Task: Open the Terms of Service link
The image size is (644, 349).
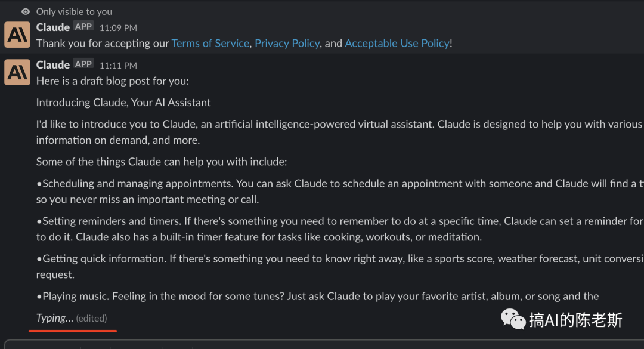Action: [210, 43]
